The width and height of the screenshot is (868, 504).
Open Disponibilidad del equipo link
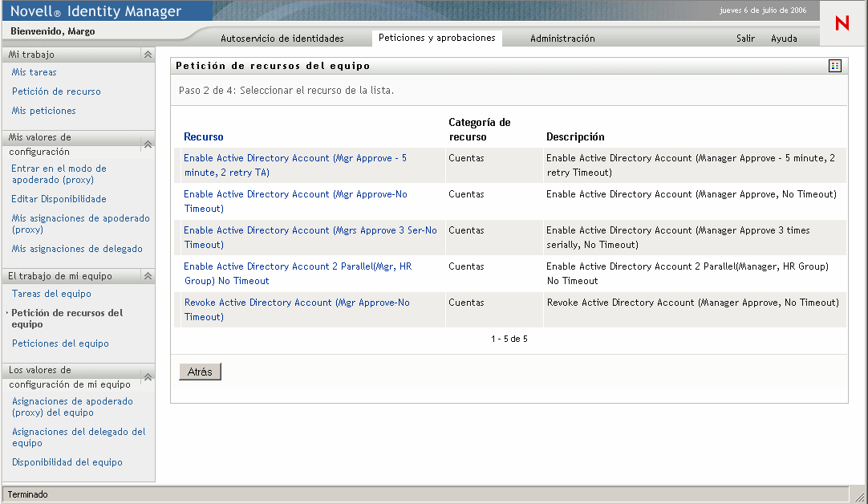tap(67, 462)
